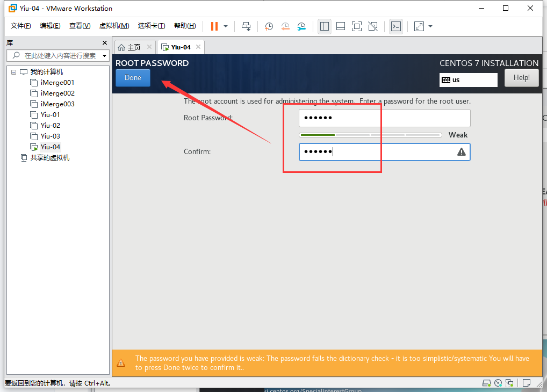The width and height of the screenshot is (547, 392).
Task: Click the Confirm password input field
Action: click(384, 152)
